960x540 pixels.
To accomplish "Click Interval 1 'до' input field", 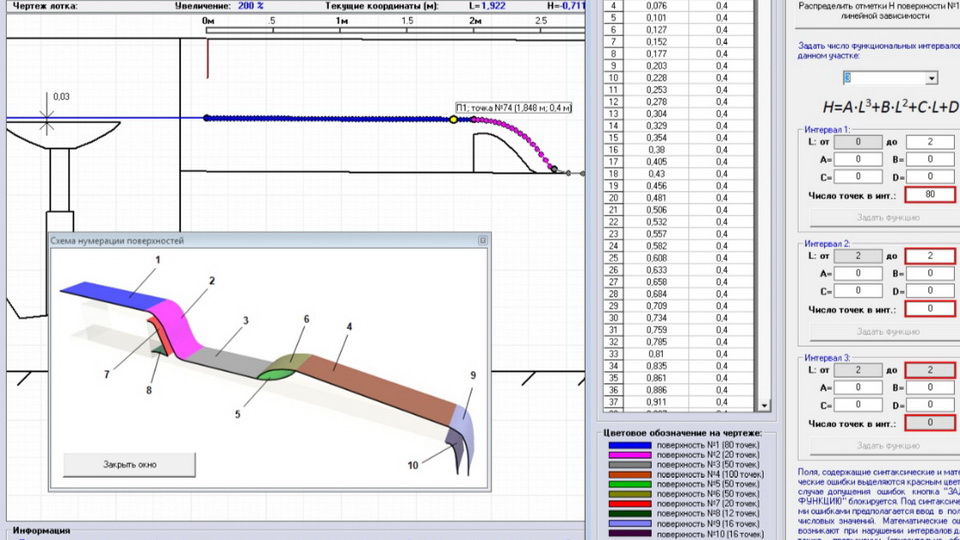I will point(929,142).
